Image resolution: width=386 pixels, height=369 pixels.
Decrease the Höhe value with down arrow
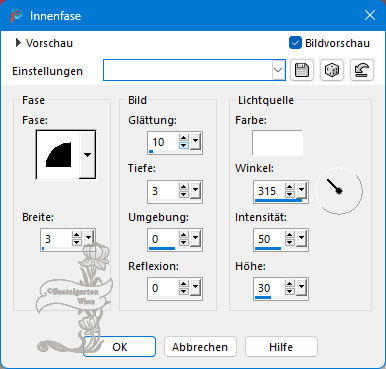tap(290, 292)
